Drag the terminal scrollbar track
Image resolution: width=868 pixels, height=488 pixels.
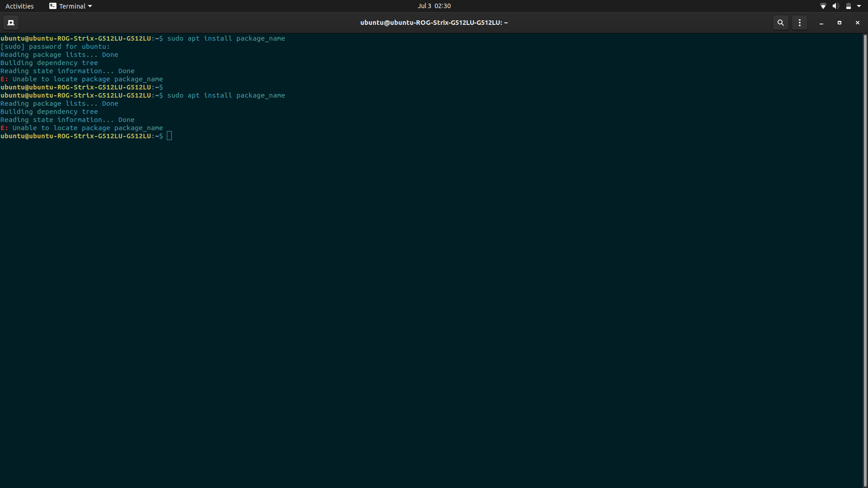click(864, 259)
